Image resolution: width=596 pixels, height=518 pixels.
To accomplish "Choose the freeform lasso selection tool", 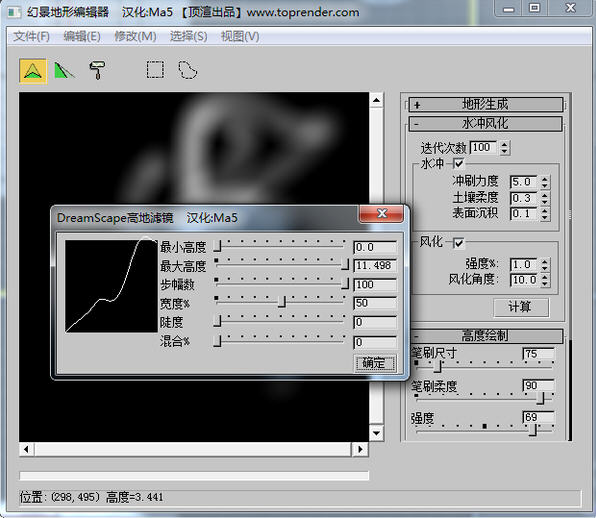I will [187, 70].
